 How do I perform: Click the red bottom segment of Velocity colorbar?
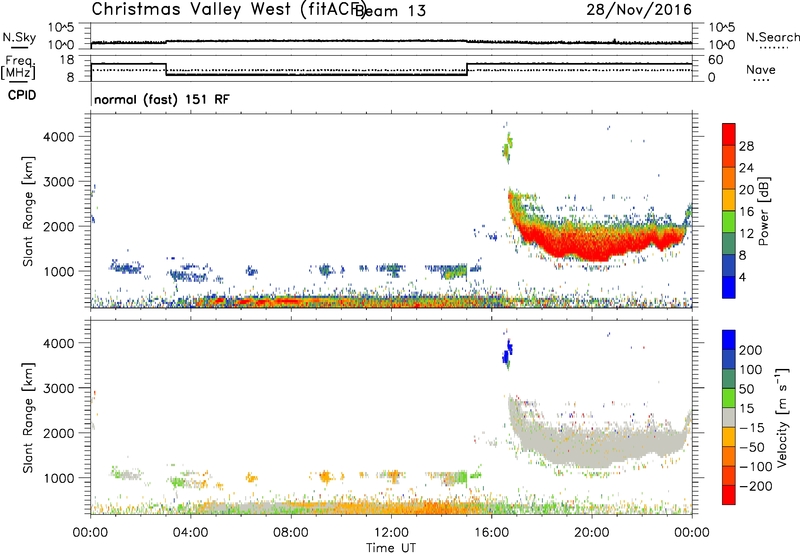[729, 495]
